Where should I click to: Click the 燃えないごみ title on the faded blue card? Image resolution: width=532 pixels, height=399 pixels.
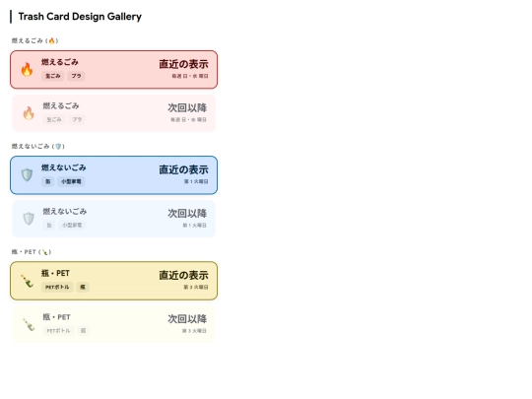point(65,212)
